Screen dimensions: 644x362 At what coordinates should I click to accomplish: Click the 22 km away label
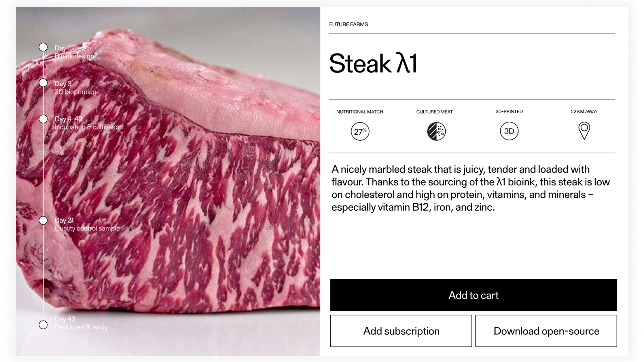[584, 112]
